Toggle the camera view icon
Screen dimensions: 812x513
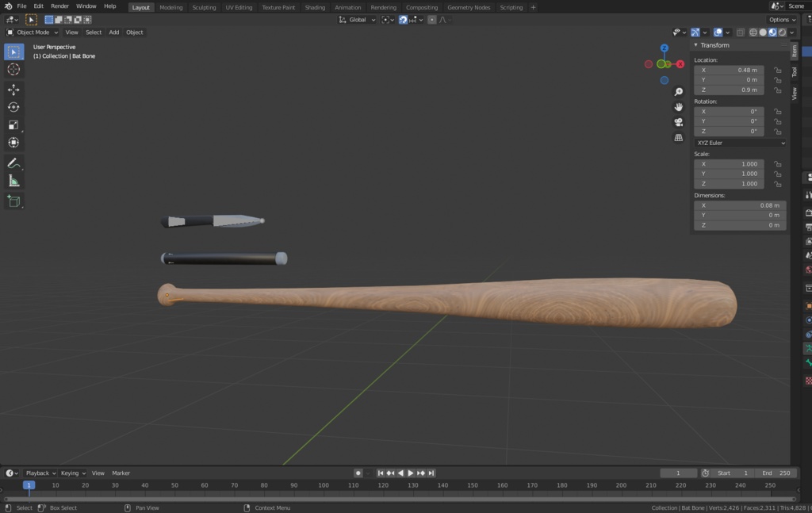point(679,122)
